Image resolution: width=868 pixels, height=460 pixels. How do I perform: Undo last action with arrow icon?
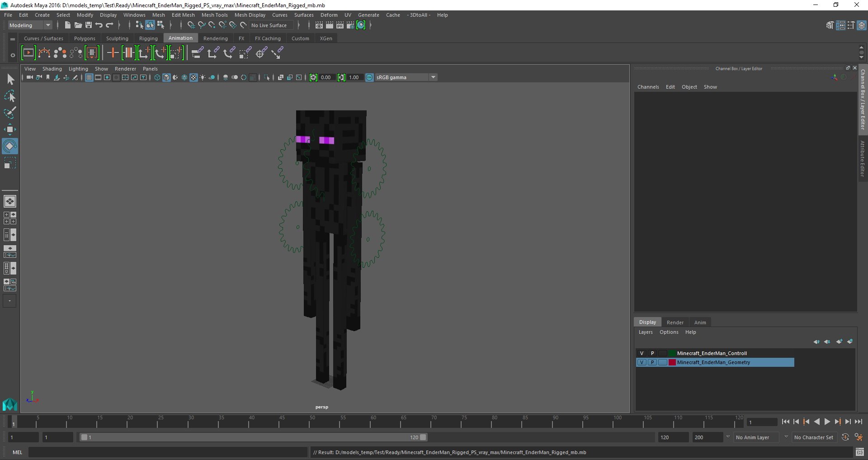99,25
